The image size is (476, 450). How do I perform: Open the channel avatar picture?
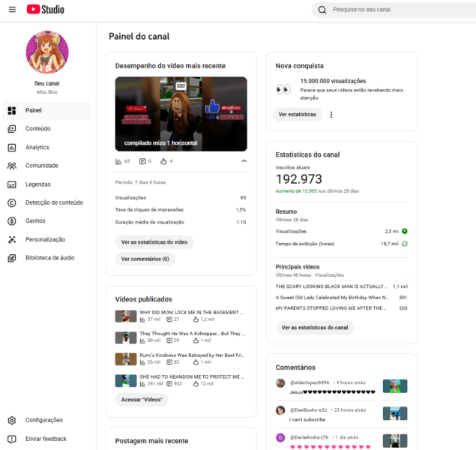(x=47, y=52)
